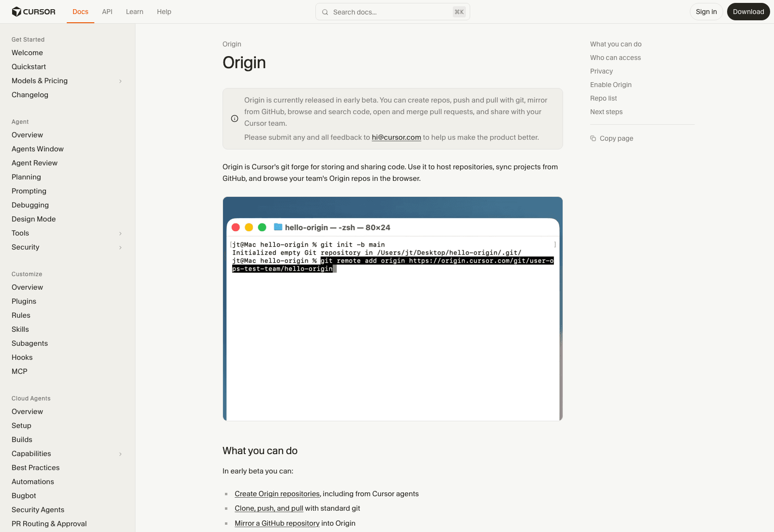Open the Mirror a GitHub repository link
This screenshot has width=774, height=532.
click(x=277, y=523)
